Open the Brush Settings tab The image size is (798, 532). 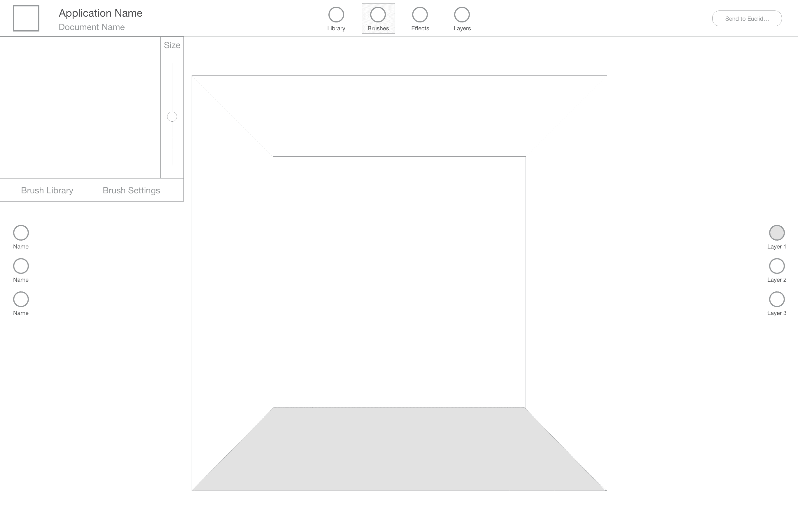(131, 190)
